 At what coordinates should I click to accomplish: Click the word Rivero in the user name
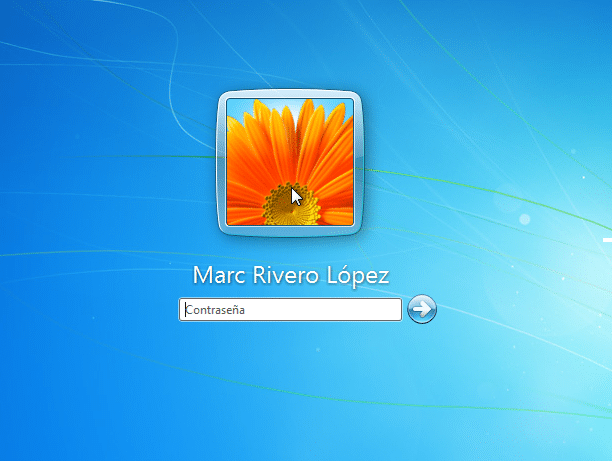tap(285, 275)
